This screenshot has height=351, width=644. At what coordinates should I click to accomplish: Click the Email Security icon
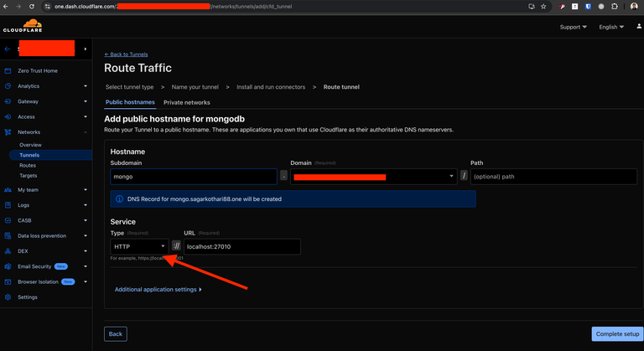pos(8,266)
